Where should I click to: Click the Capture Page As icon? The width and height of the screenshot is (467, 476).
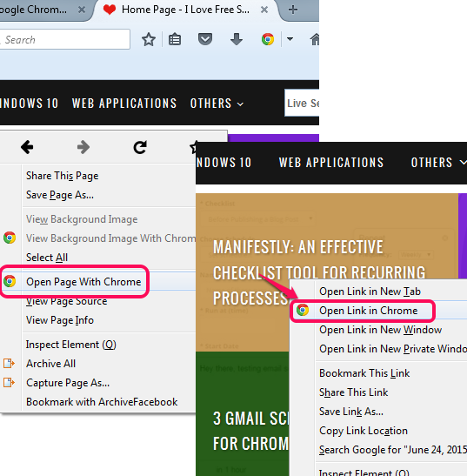click(x=9, y=383)
